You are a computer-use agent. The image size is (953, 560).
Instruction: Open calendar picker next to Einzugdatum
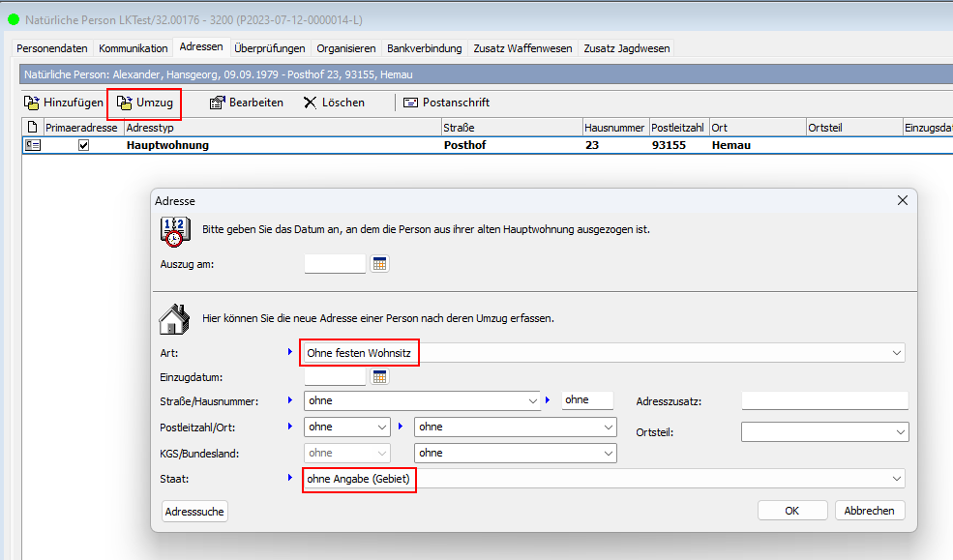(379, 377)
